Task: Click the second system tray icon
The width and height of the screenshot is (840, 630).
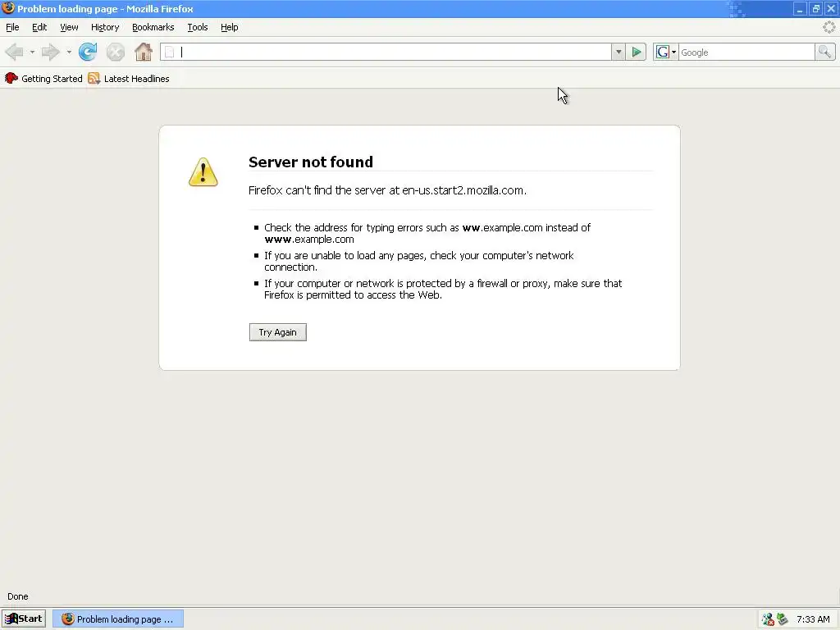Action: [782, 619]
